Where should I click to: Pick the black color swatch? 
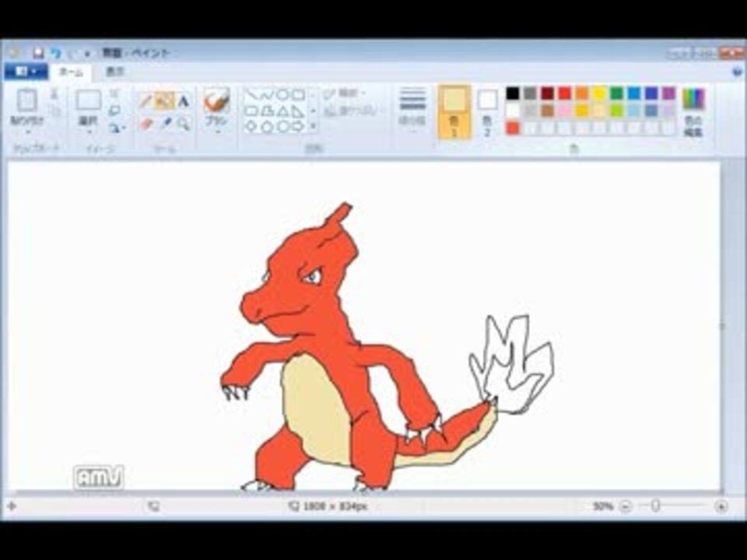point(513,93)
